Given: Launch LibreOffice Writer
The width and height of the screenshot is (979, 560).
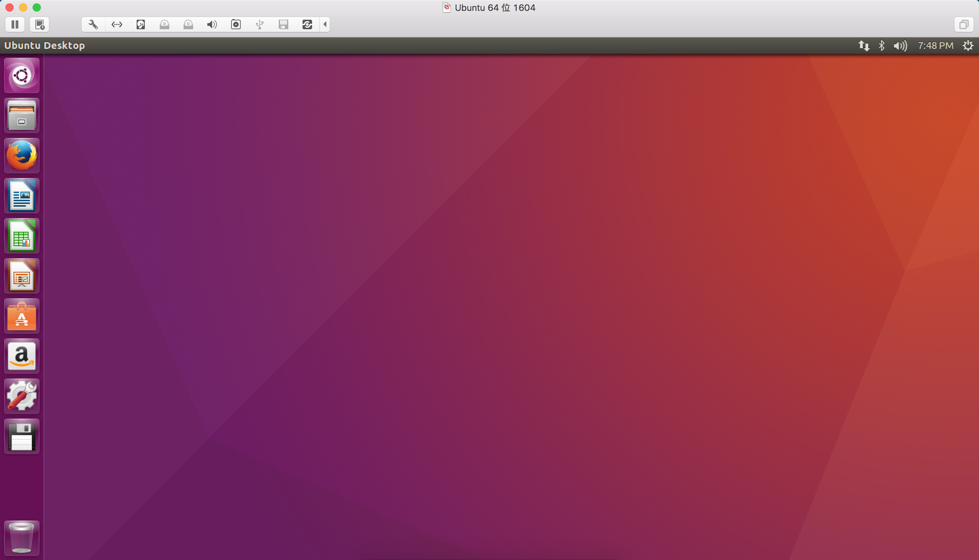Looking at the screenshot, I should [21, 196].
